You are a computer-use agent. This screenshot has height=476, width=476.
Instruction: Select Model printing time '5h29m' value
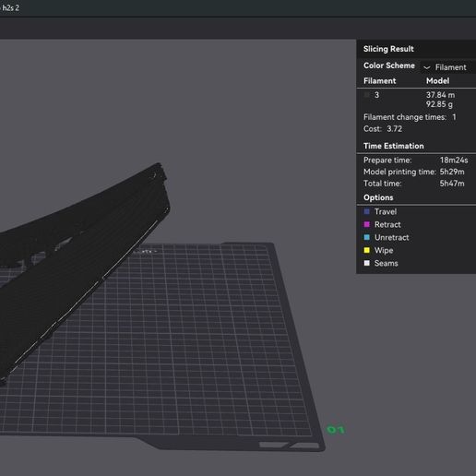click(452, 172)
